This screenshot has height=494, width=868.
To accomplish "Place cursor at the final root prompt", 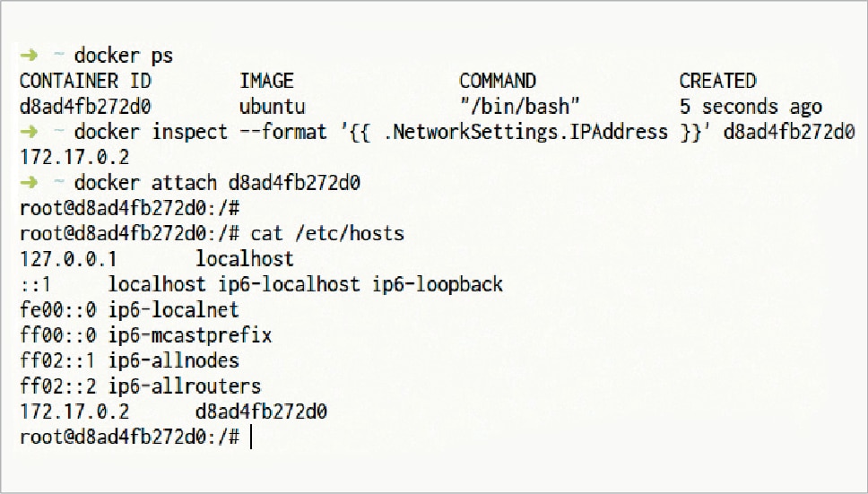I will [252, 438].
